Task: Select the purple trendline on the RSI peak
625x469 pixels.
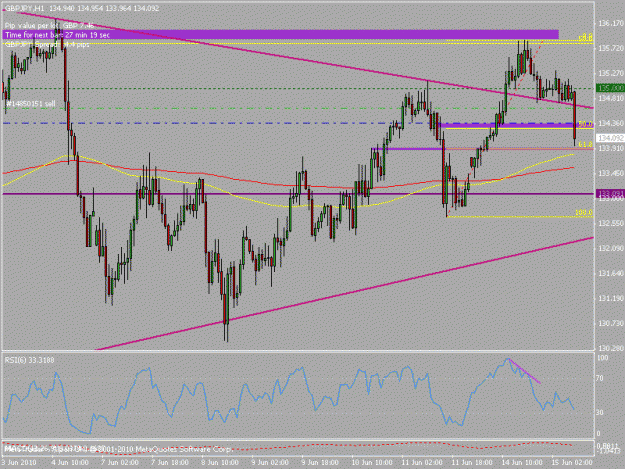Action: point(525,371)
